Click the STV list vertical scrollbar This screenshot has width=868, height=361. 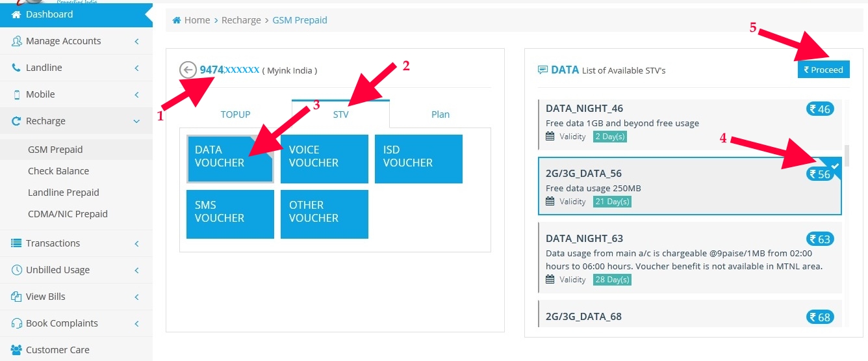tap(846, 156)
